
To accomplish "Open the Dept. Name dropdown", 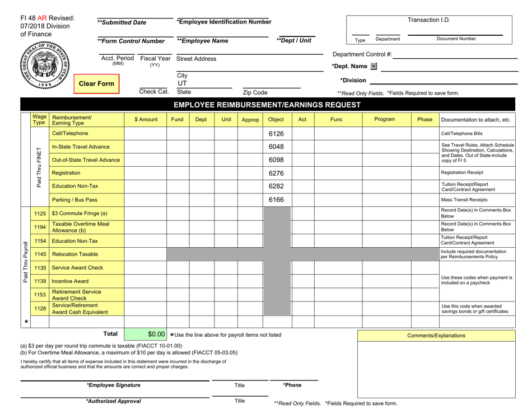I will coord(372,67).
